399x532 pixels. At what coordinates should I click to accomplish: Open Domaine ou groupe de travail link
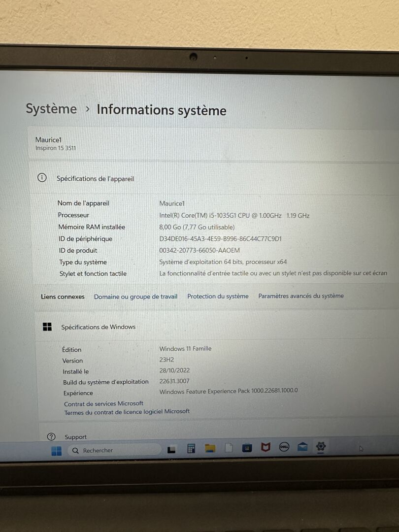click(136, 297)
